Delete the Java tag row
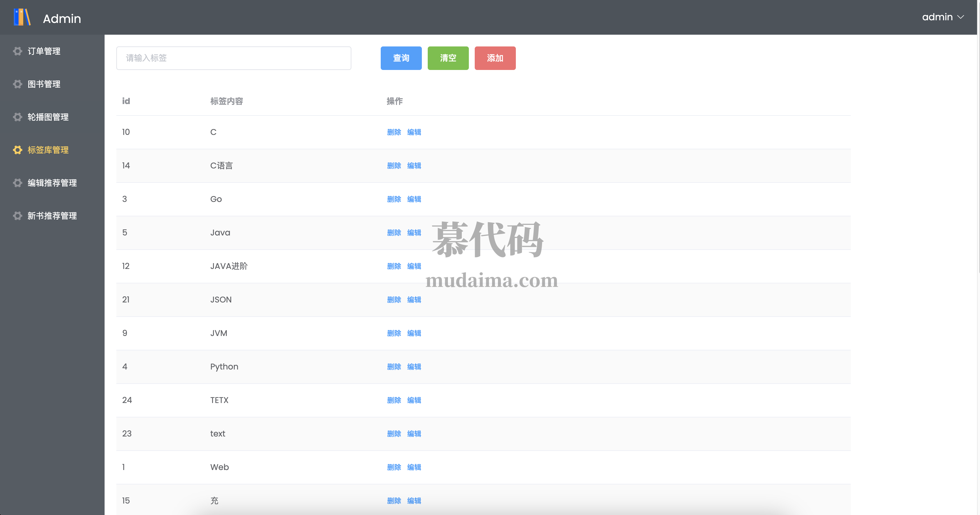Image resolution: width=980 pixels, height=515 pixels. [x=394, y=233]
